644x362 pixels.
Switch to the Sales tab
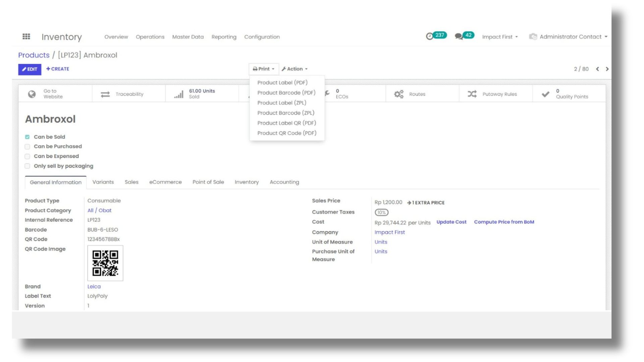coord(131,182)
